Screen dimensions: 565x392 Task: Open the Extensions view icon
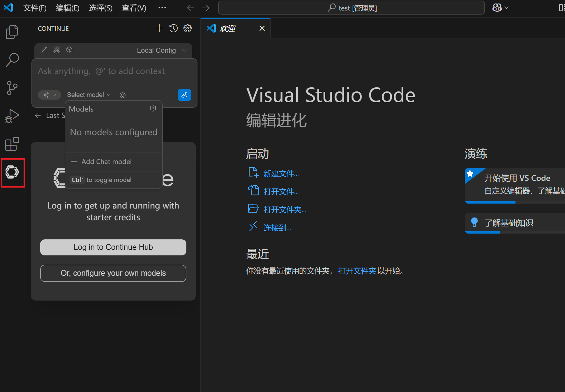pos(12,144)
